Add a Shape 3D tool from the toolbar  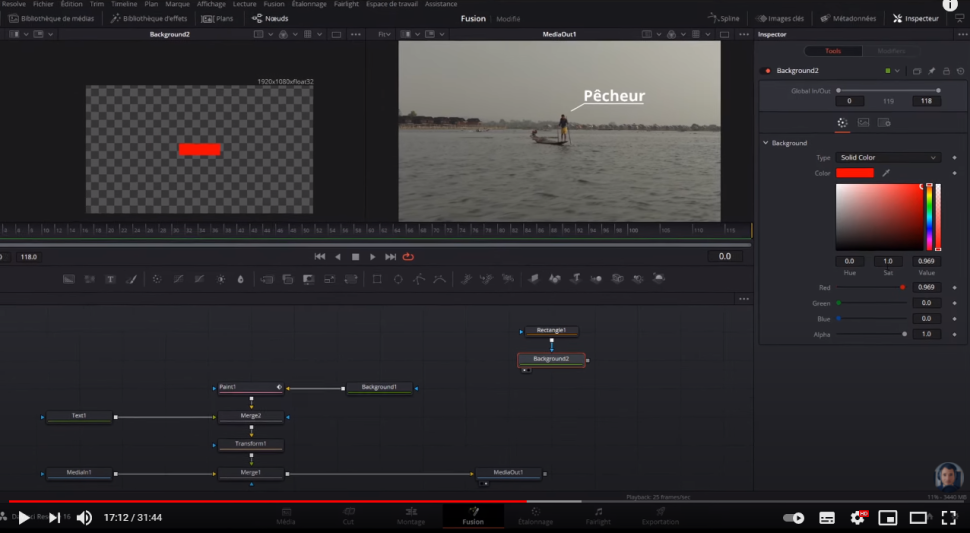[x=555, y=279]
